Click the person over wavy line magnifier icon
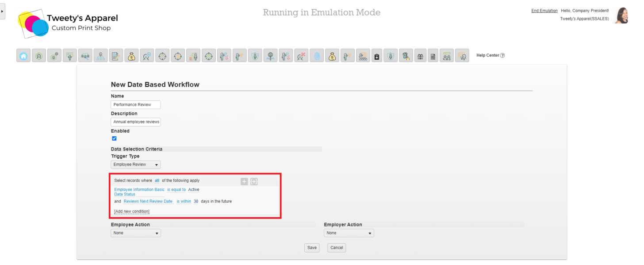Screen dimensions: 644x265 tap(270, 55)
